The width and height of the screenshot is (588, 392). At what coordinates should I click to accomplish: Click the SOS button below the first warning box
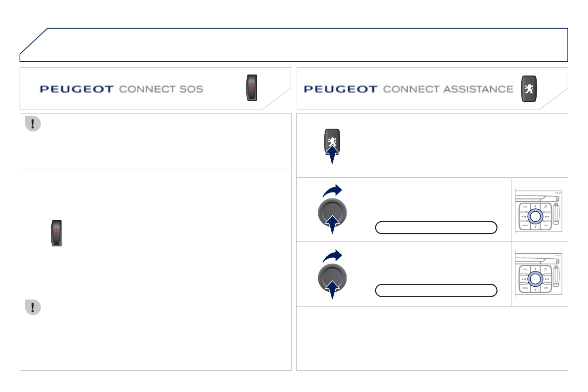pos(57,234)
